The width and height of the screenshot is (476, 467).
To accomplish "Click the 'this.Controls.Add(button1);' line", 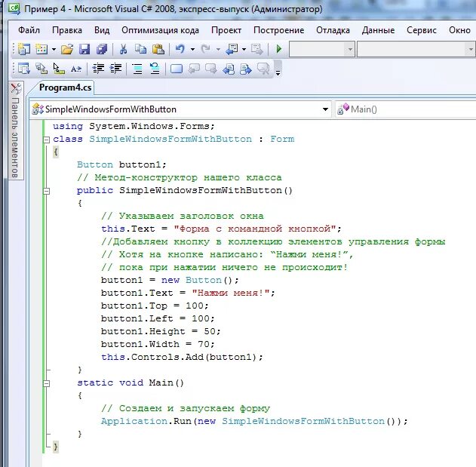I will pyautogui.click(x=182, y=357).
